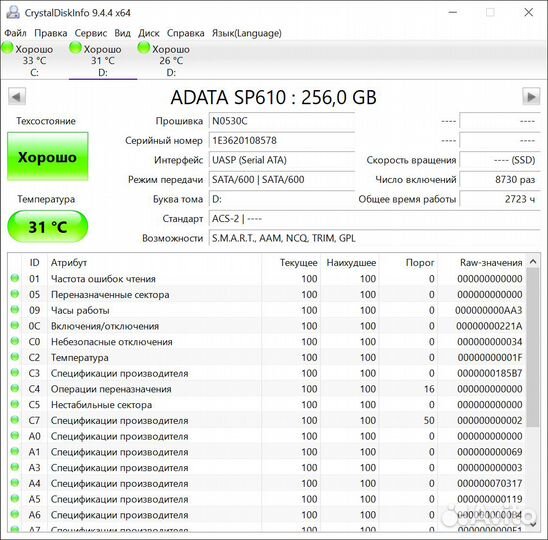Click the green status dot for attribute A6
Viewport: 548px width, 540px height.
(15, 514)
